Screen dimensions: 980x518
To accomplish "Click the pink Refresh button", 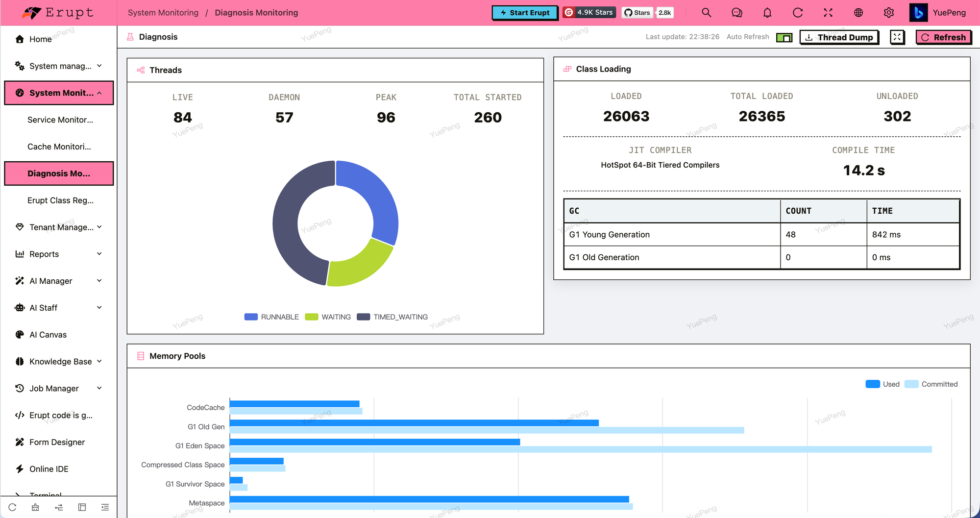I will point(944,37).
